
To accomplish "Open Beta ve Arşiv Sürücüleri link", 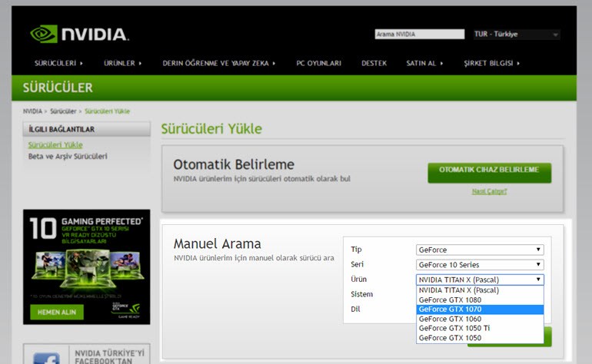I will (68, 156).
